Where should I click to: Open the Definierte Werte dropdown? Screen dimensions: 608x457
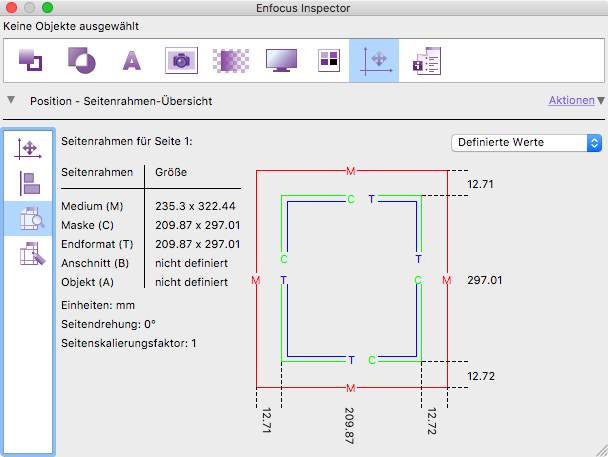[x=526, y=142]
